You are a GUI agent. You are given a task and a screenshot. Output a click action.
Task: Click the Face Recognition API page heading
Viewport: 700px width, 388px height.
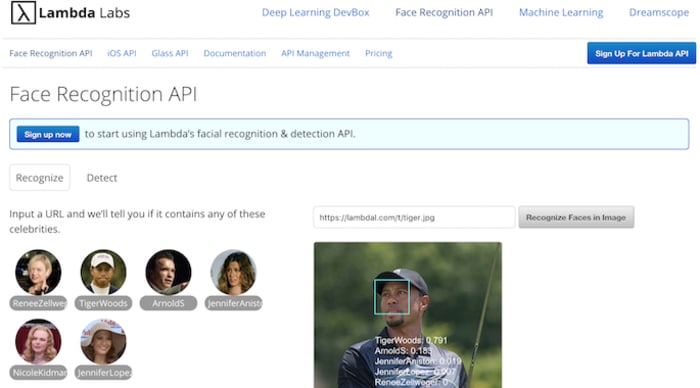[103, 94]
